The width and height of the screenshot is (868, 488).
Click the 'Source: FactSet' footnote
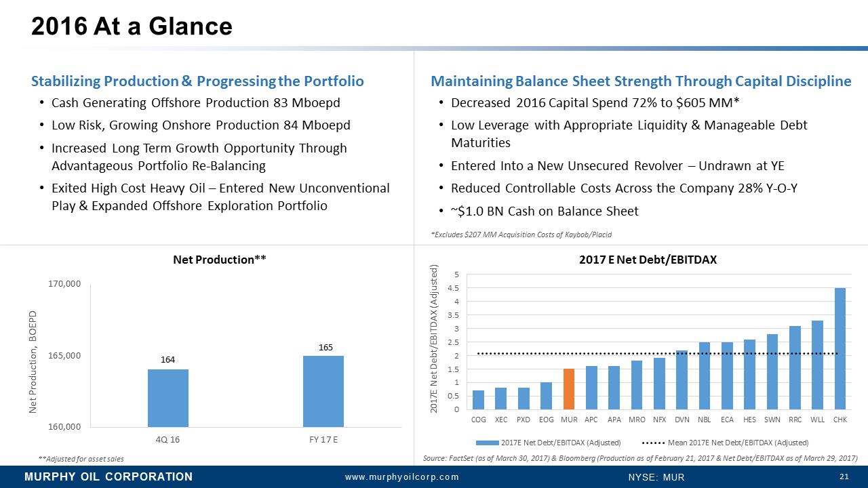(639, 459)
